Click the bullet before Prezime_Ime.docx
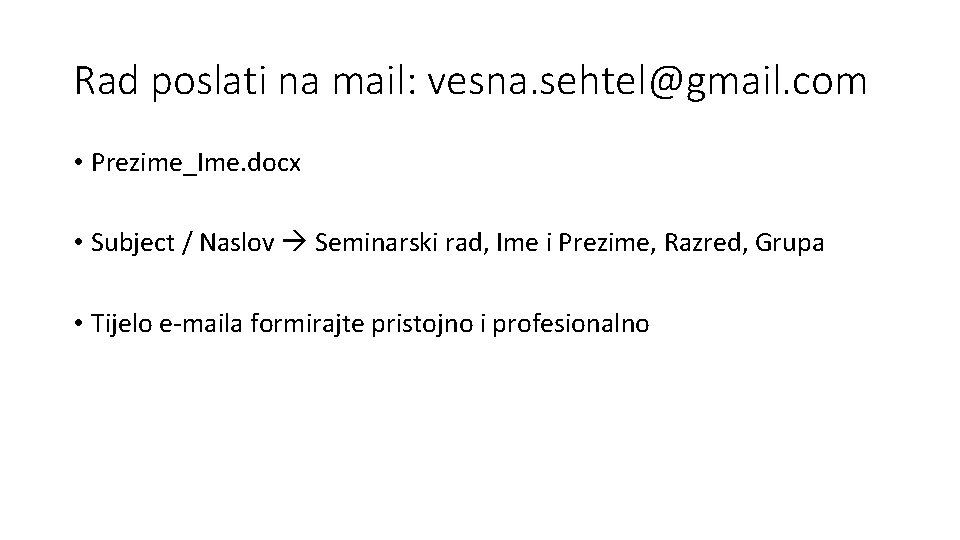The width and height of the screenshot is (960, 540). [79, 163]
